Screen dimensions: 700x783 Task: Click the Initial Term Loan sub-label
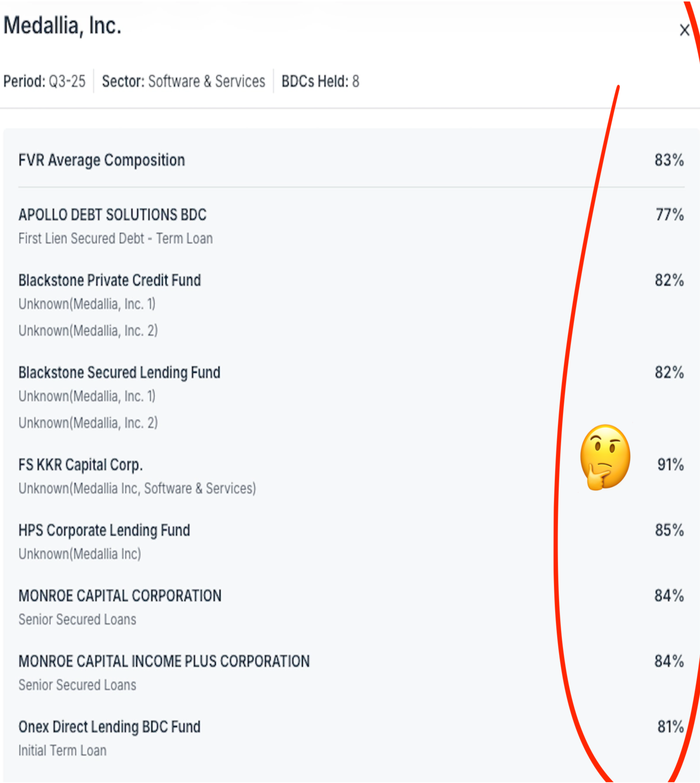(x=62, y=751)
